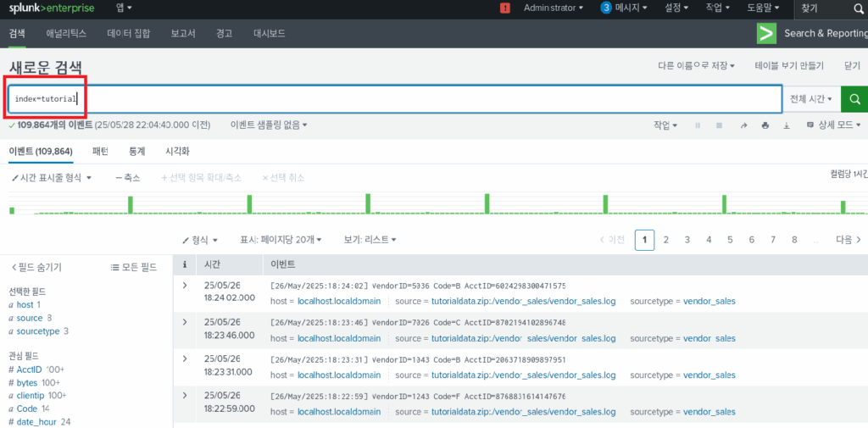868x428 pixels.
Task: Click the second tall green timeline bar
Action: tap(250, 203)
